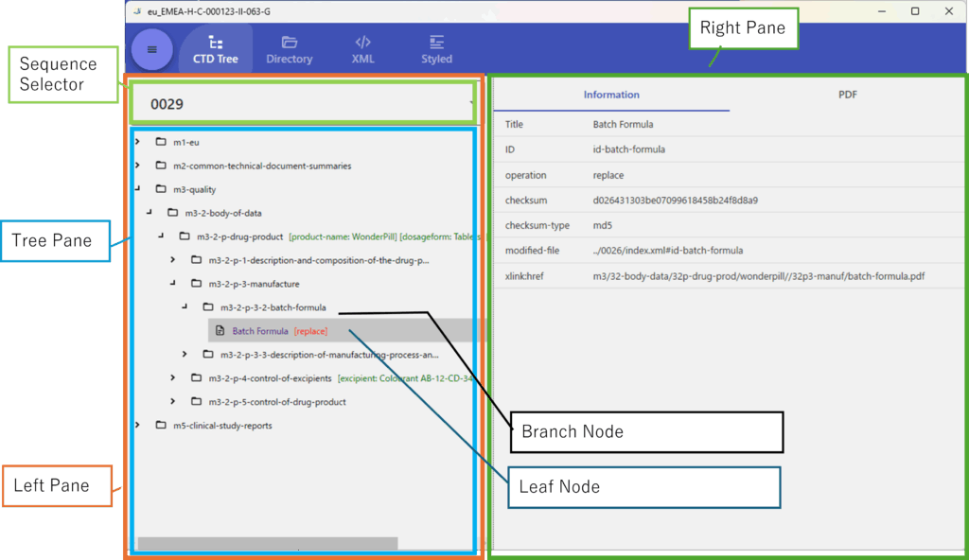Select the Information tab
Image resolution: width=969 pixels, height=560 pixels.
(x=611, y=95)
